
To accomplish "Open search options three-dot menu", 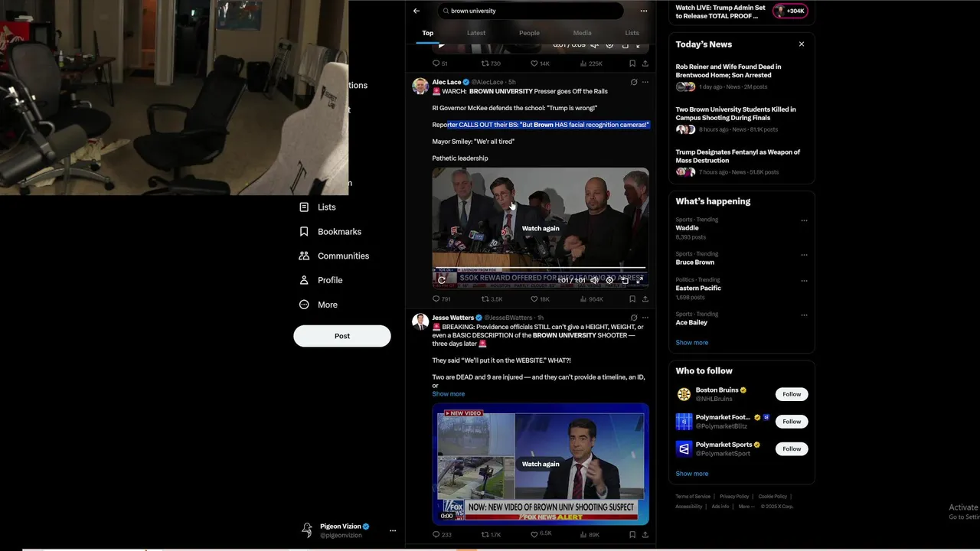I will pyautogui.click(x=643, y=11).
